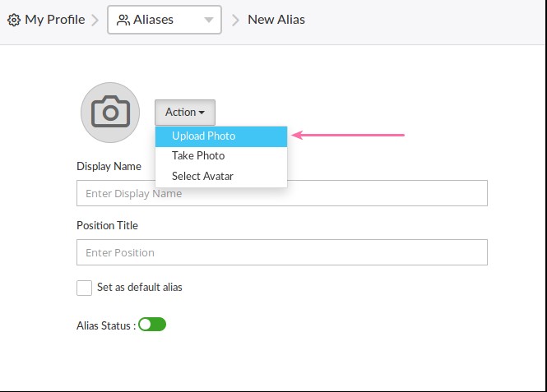Choose Upload Photo from the menu
The image size is (547, 392).
point(204,136)
